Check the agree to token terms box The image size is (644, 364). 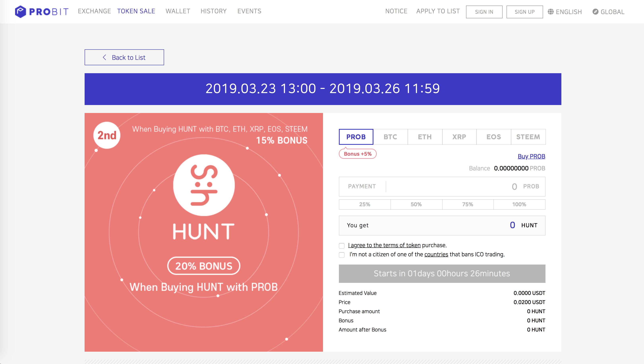point(342,246)
